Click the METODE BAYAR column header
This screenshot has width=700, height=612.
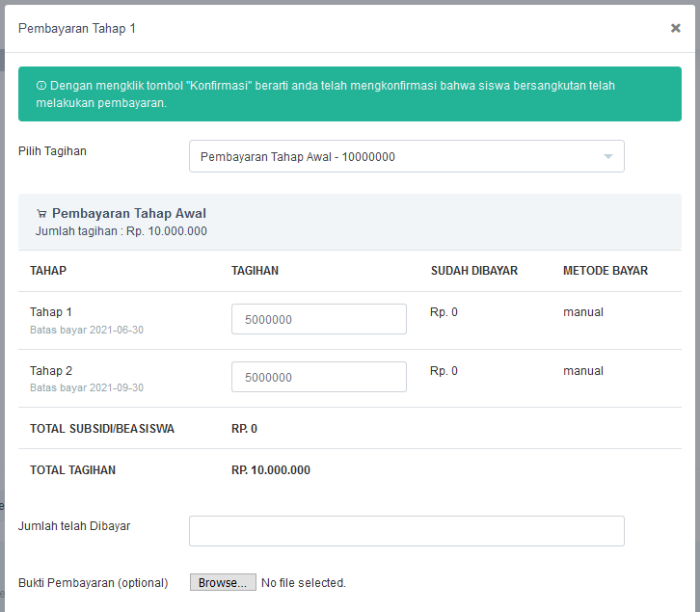pos(605,271)
